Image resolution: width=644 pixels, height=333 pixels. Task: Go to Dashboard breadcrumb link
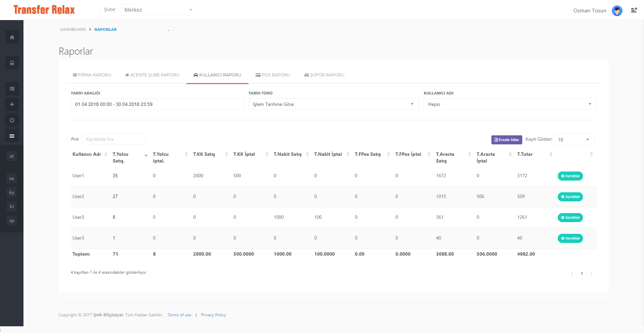coord(73,29)
